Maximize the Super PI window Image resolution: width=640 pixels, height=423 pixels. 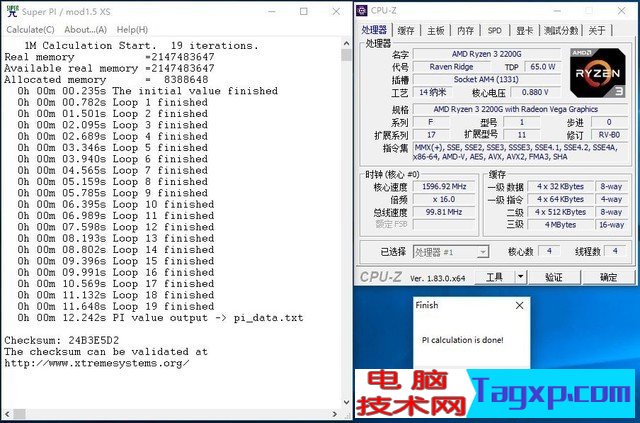(x=304, y=11)
